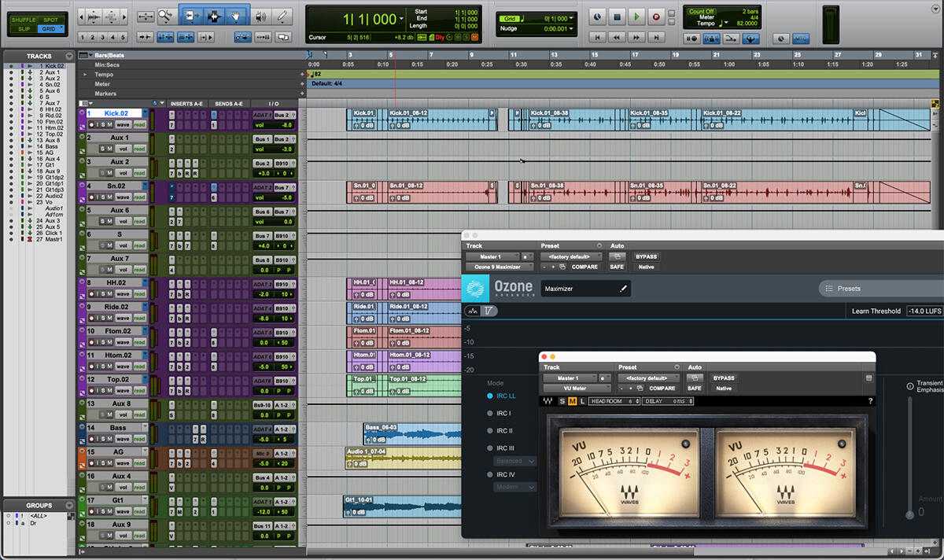Mute the Bass track
Image resolution: width=944 pixels, height=560 pixels.
pos(110,439)
